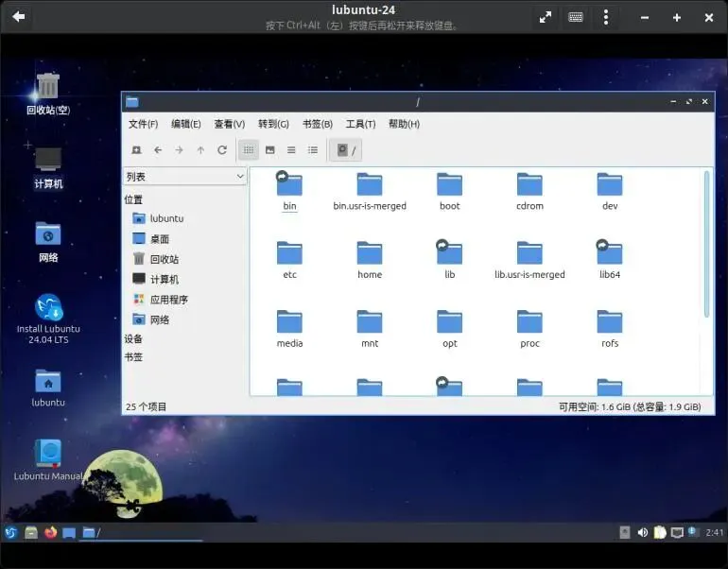Select the proc folder
The image size is (728, 569).
(x=529, y=329)
